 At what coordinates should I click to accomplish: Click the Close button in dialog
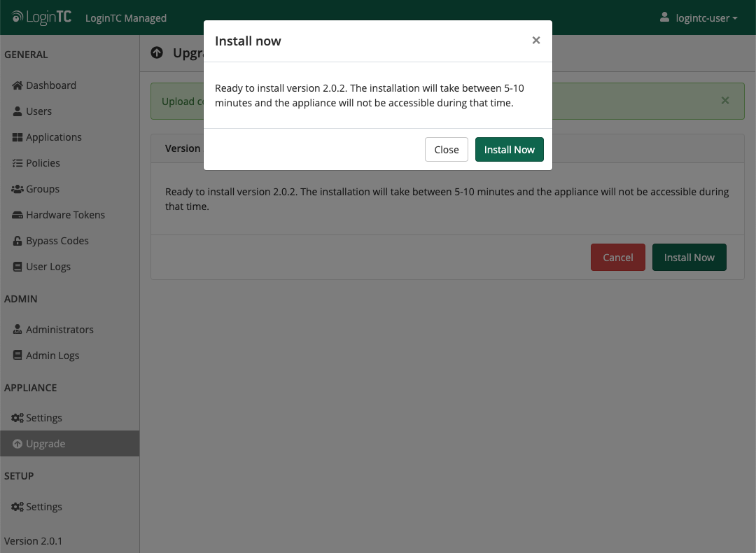tap(446, 150)
